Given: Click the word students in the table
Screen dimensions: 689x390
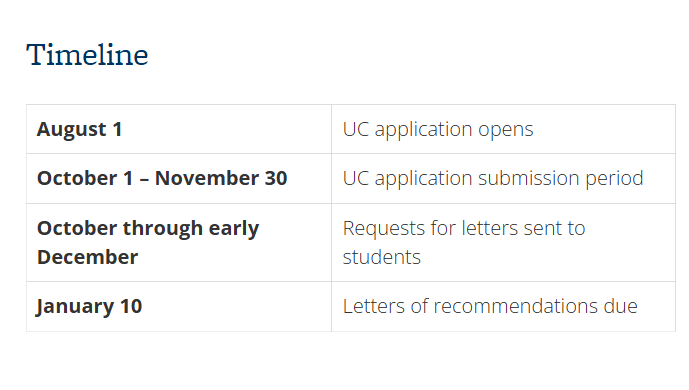Looking at the screenshot, I should (x=381, y=257).
